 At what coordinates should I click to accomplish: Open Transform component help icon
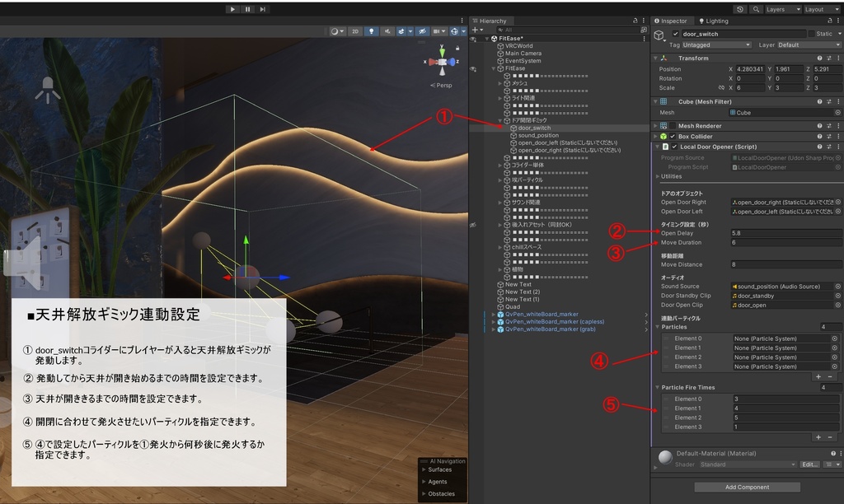(x=820, y=58)
